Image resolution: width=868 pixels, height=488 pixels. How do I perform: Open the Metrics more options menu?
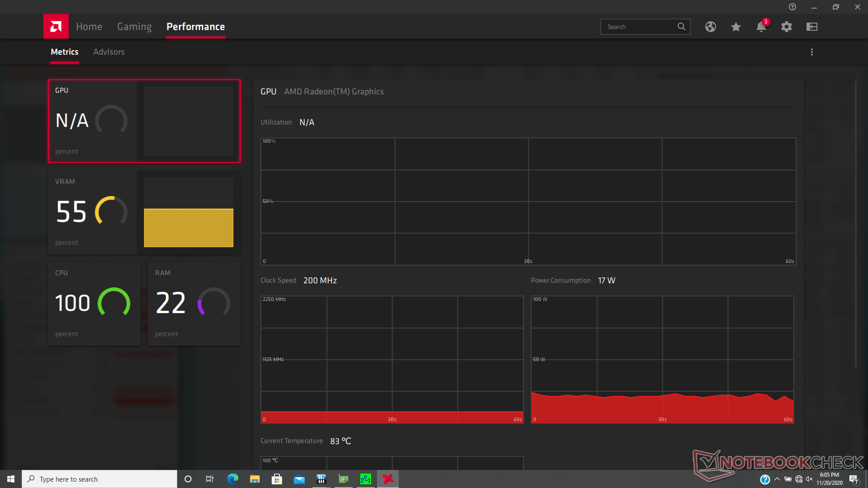pos(811,52)
